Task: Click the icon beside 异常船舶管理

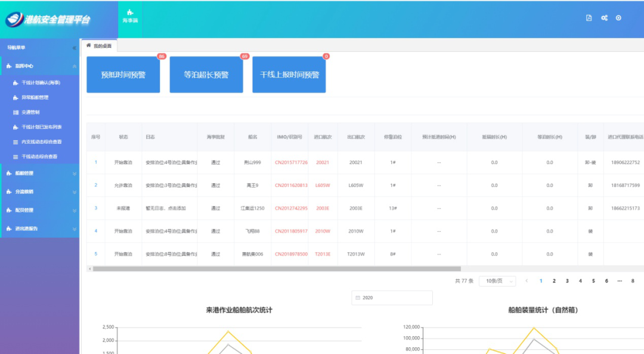Action: tap(16, 97)
